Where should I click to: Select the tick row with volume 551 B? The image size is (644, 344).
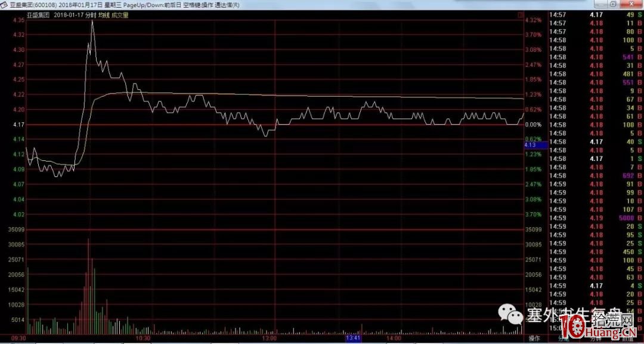[596, 82]
